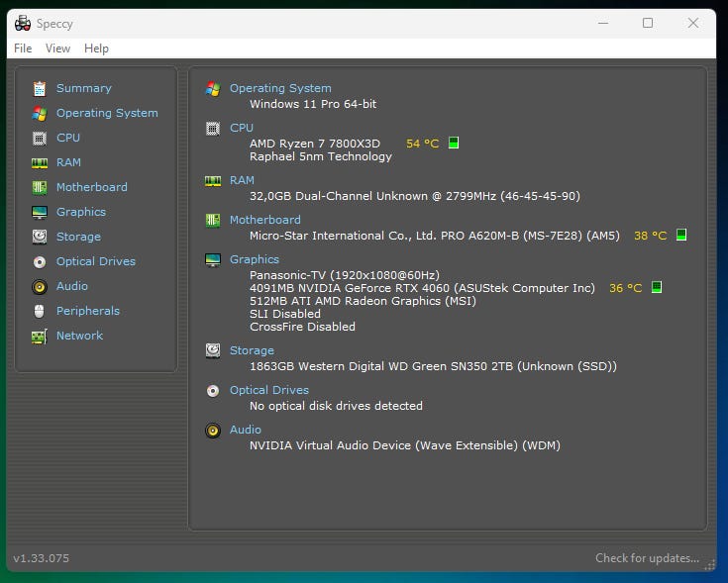Click the Summary clipboard icon in sidebar
This screenshot has height=583, width=728.
click(40, 88)
